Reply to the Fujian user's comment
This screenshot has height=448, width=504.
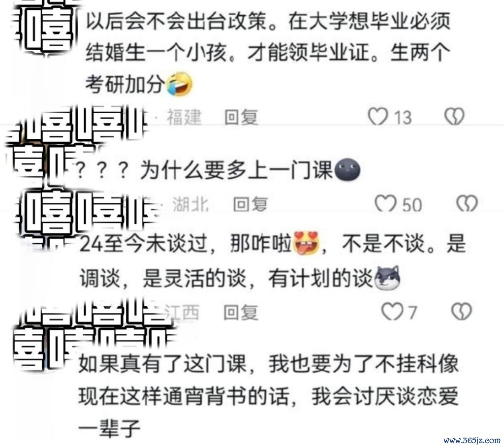click(241, 117)
